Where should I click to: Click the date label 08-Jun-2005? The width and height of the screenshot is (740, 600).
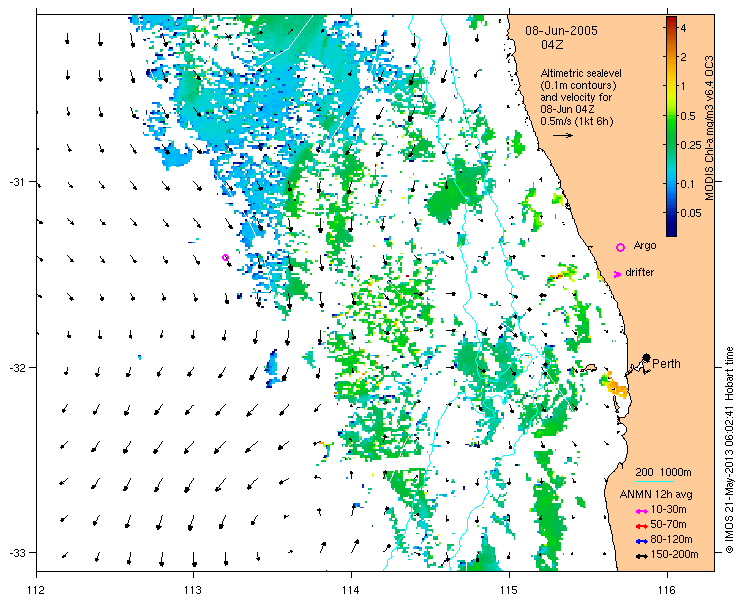click(x=562, y=31)
